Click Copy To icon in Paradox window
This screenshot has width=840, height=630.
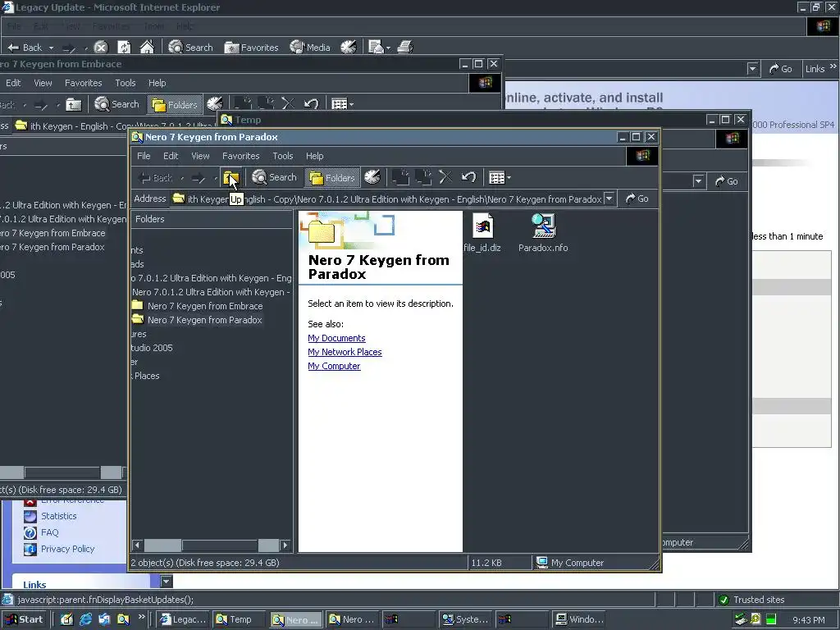click(x=423, y=177)
